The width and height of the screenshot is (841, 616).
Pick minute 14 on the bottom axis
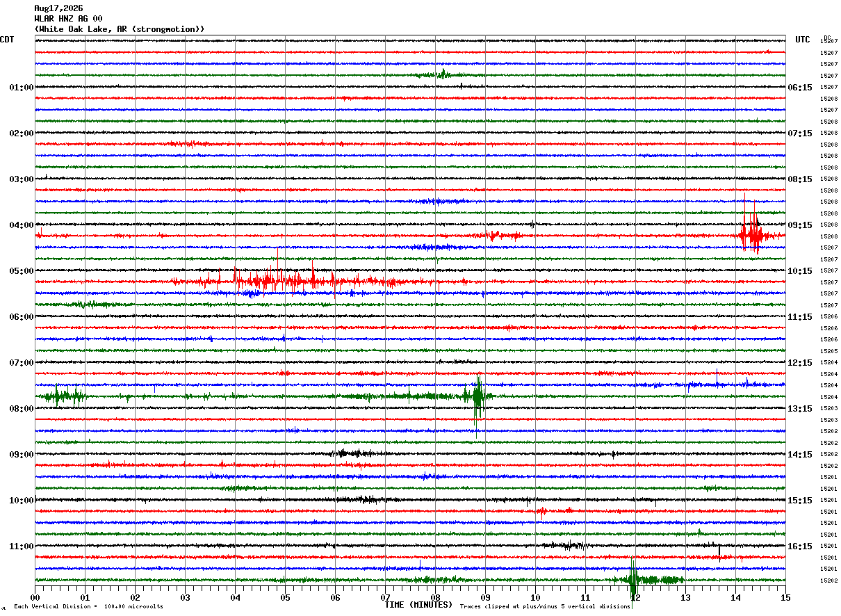(735, 597)
